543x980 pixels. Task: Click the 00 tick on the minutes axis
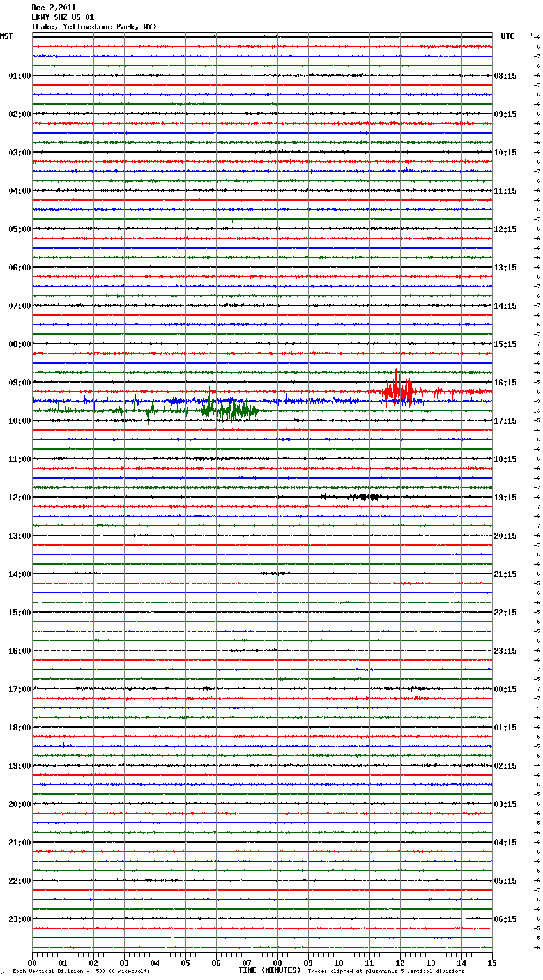click(x=32, y=963)
